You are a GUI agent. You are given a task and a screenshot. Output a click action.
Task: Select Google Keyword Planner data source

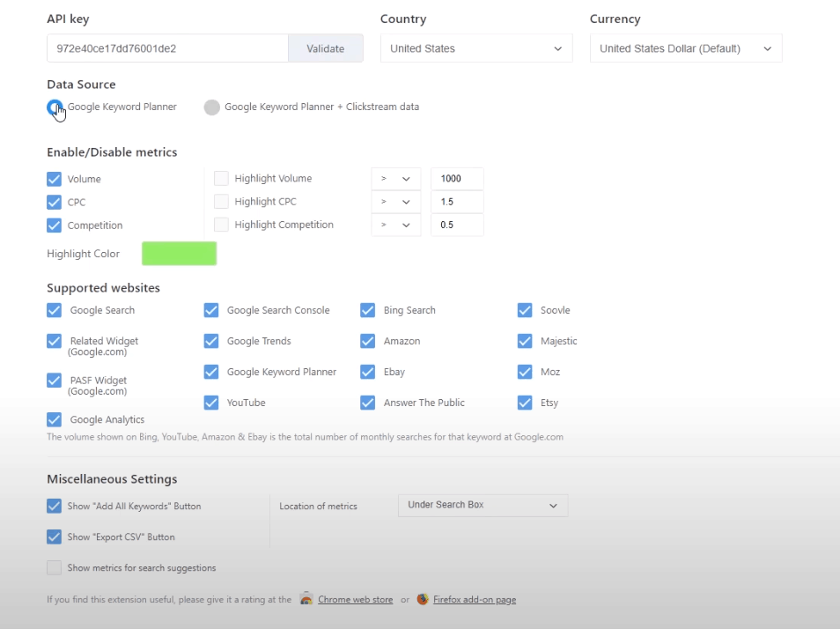pos(54,107)
